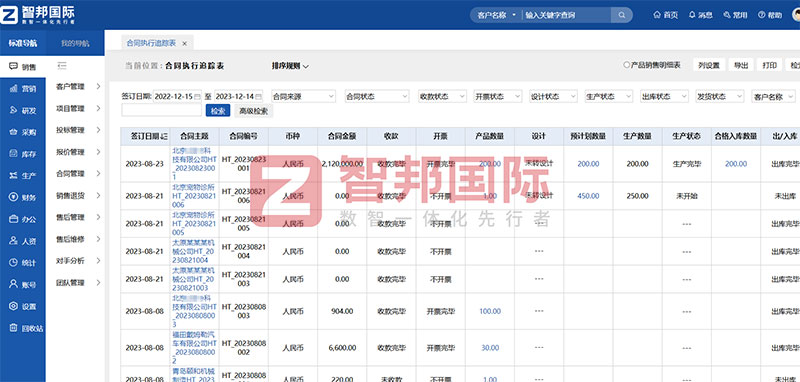Open the 库存 module in sidebar
Viewport: 800px width, 382px height.
(22, 154)
